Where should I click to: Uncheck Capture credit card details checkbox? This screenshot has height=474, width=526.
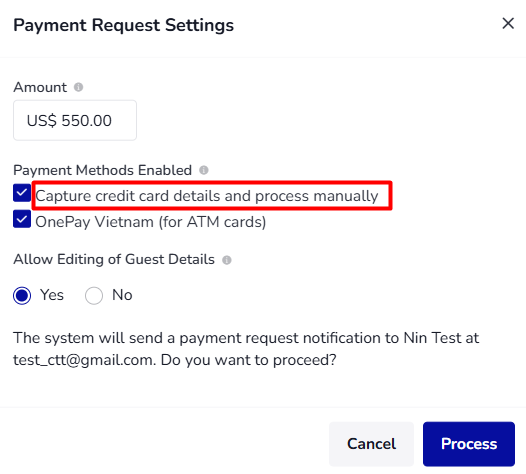(22, 193)
